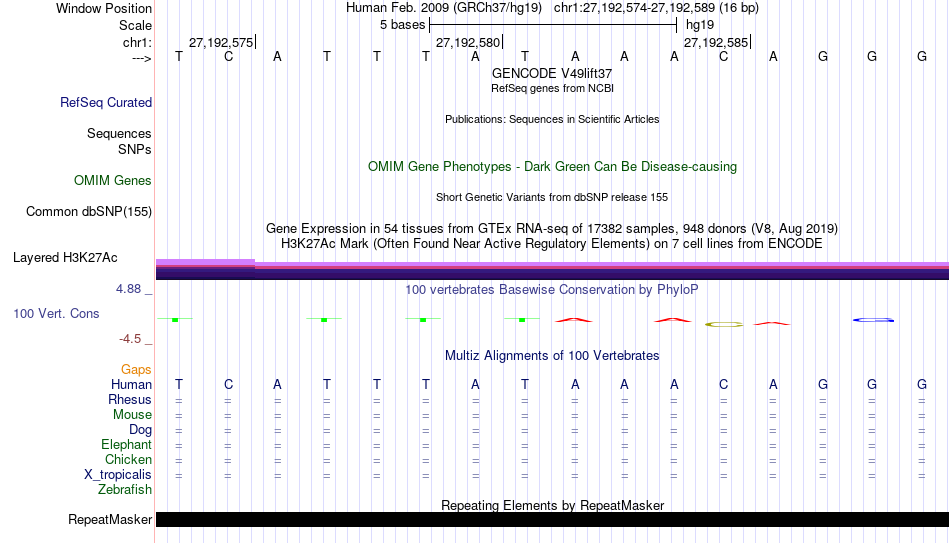Click the yellow-outlined PhyloP conservation mark
The image size is (950, 543).
coord(723,325)
